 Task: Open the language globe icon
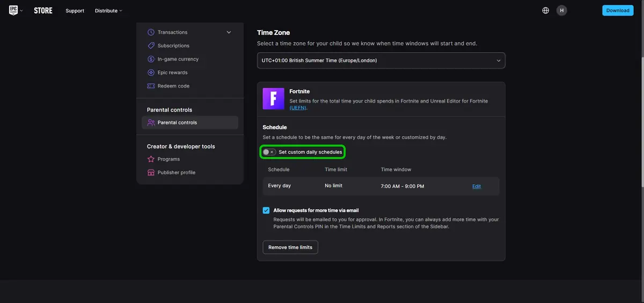click(x=546, y=10)
